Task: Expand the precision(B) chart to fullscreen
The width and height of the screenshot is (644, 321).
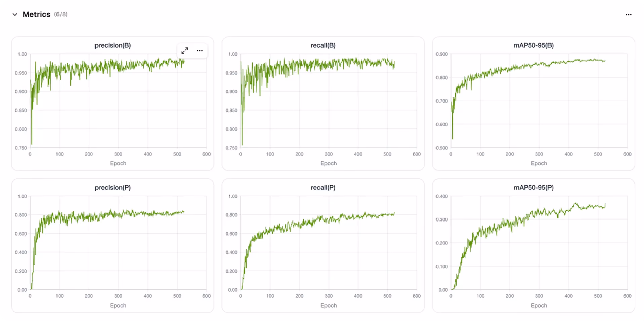Action: click(185, 51)
